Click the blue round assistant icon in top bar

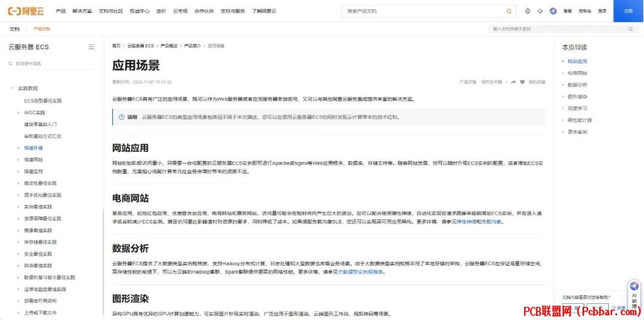coord(553,11)
